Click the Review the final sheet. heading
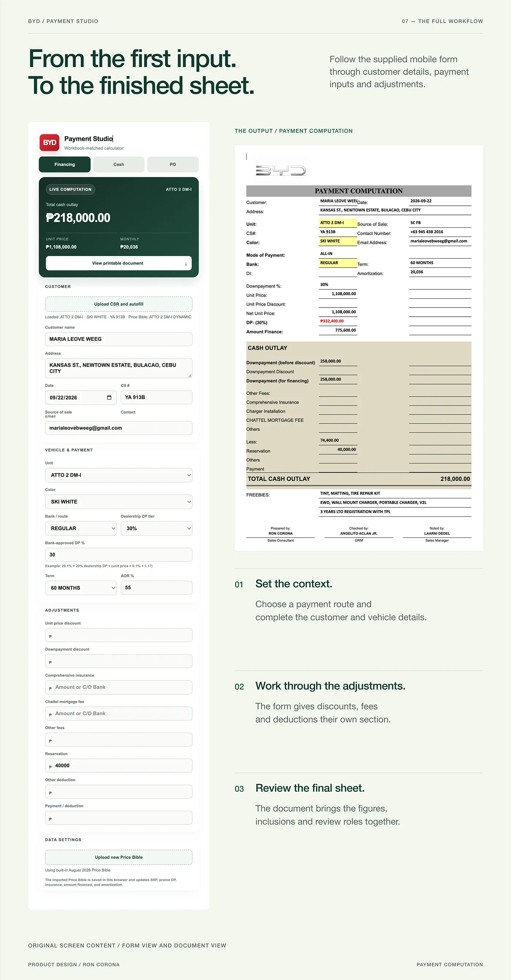Viewport: 511px width, 980px height. tap(310, 788)
